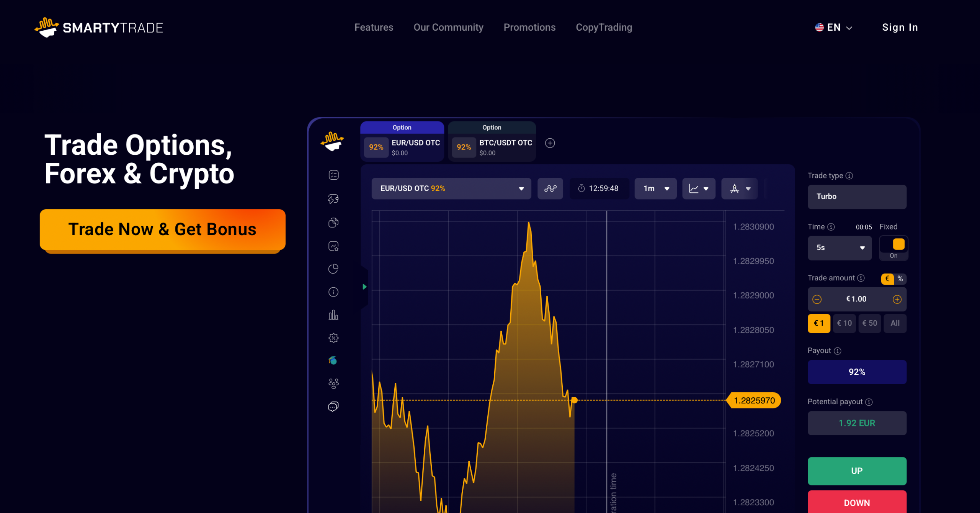The height and width of the screenshot is (513, 980).
Task: Click the 1.2830900 price axis label
Action: (753, 227)
